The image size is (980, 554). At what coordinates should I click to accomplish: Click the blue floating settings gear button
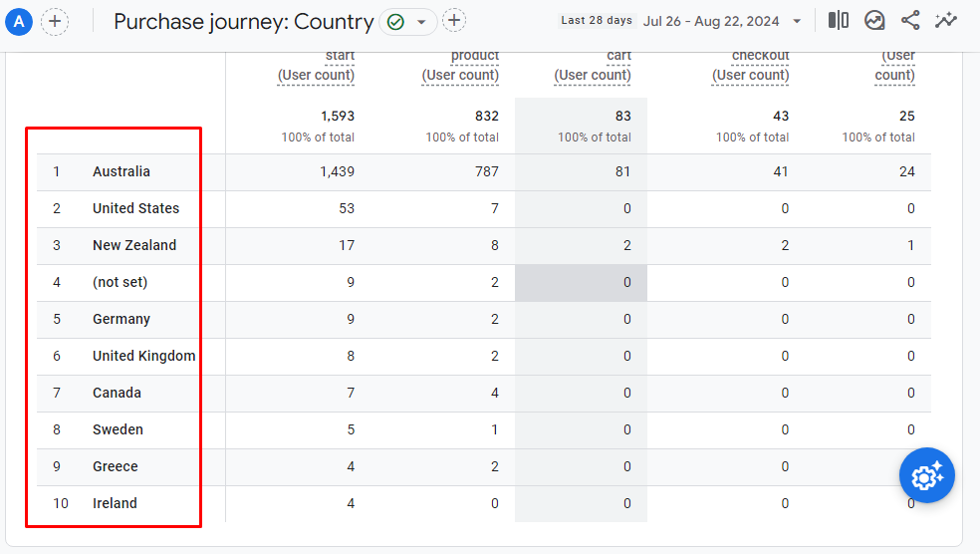pos(927,476)
